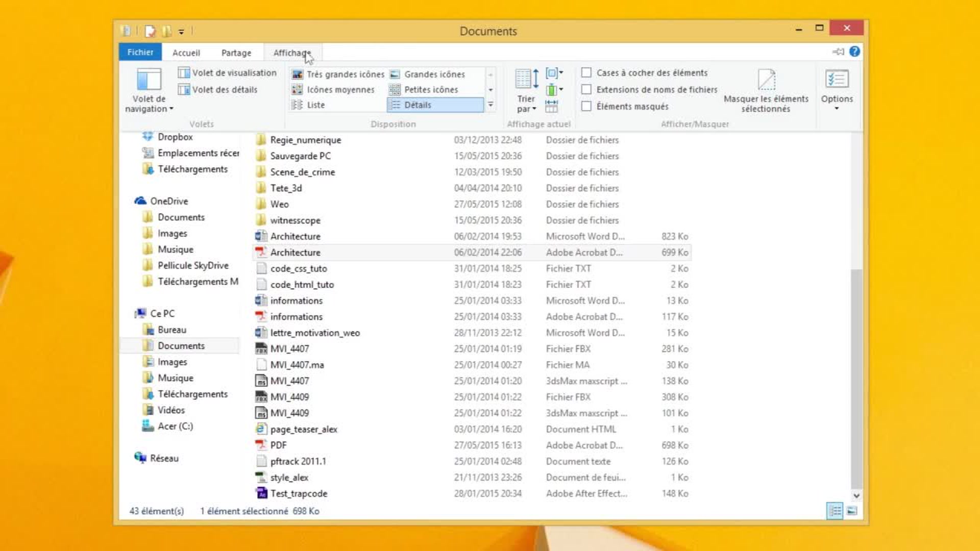Open the Grouper par dropdown

coord(554,73)
